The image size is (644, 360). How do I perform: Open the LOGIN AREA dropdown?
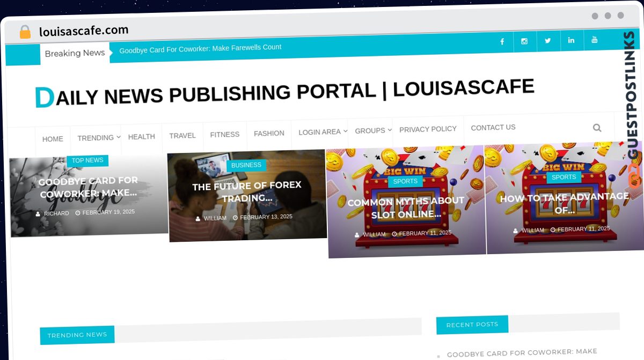click(x=319, y=132)
